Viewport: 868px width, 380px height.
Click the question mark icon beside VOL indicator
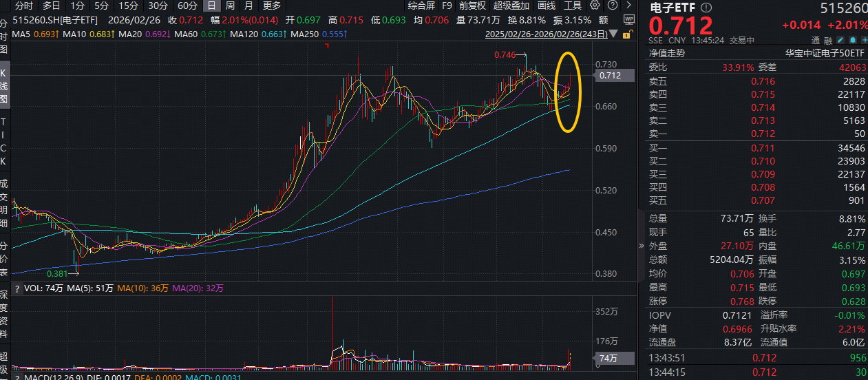coord(18,289)
